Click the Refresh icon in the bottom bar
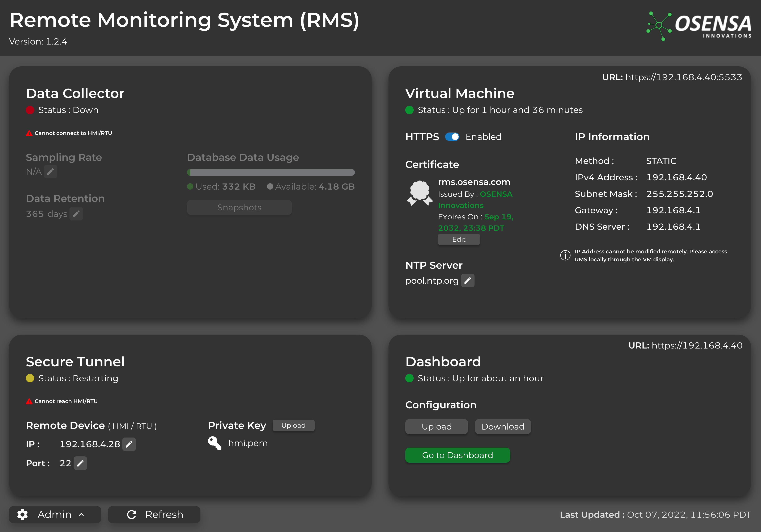Viewport: 761px width, 532px height. click(132, 514)
